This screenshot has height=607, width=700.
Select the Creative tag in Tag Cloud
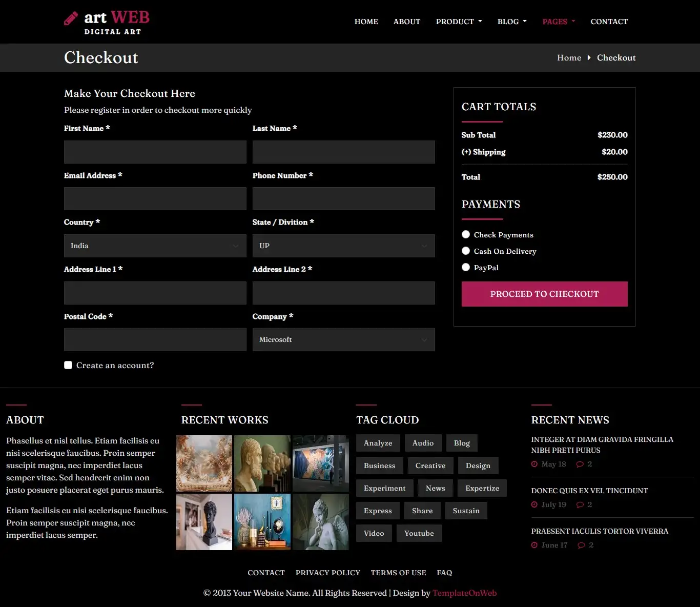[x=430, y=466]
